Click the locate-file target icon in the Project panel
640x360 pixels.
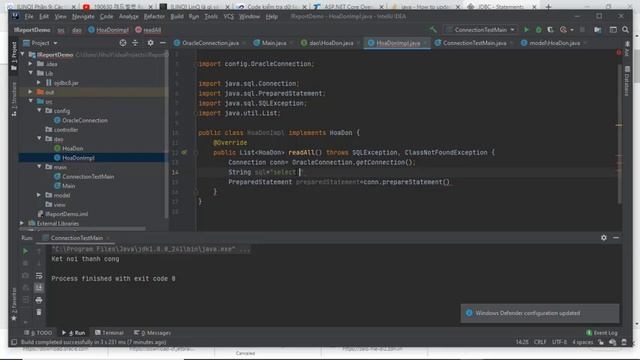pyautogui.click(x=122, y=43)
